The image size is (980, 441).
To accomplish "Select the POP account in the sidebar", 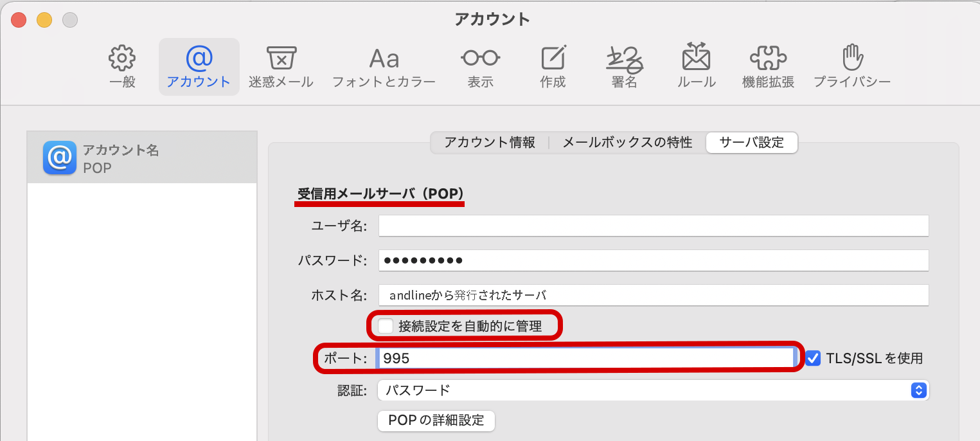I will (x=141, y=158).
